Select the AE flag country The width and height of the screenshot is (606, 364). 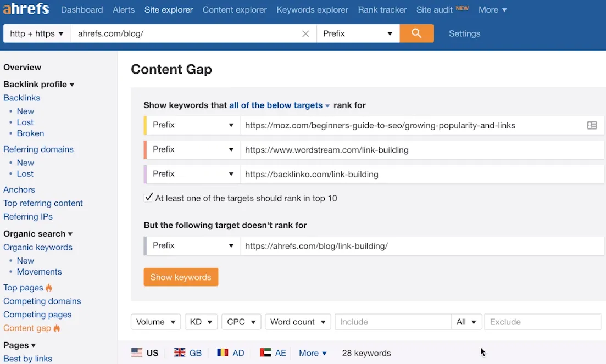coord(273,353)
